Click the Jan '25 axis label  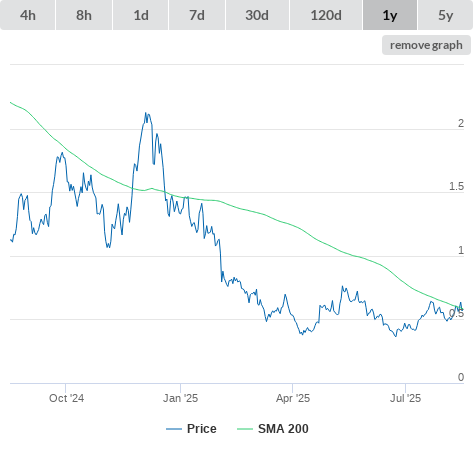[180, 398]
